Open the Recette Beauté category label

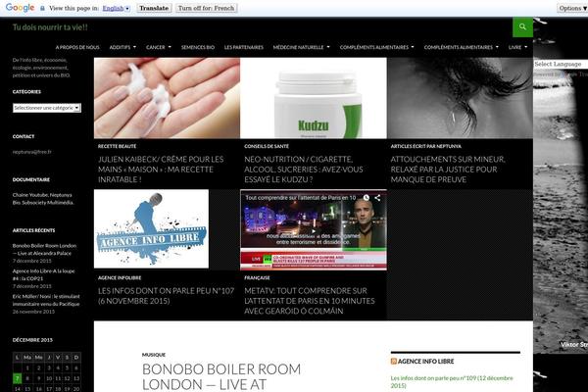pos(117,146)
